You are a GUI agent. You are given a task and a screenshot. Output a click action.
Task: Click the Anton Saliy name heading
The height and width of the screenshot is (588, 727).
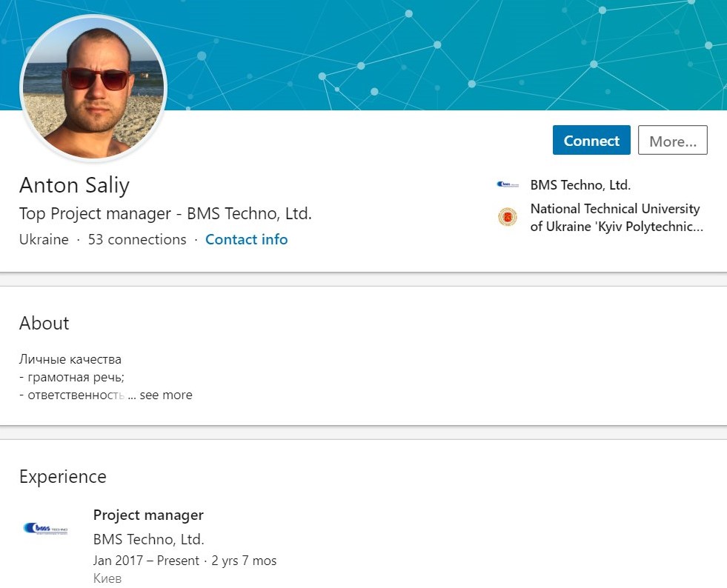tap(74, 185)
